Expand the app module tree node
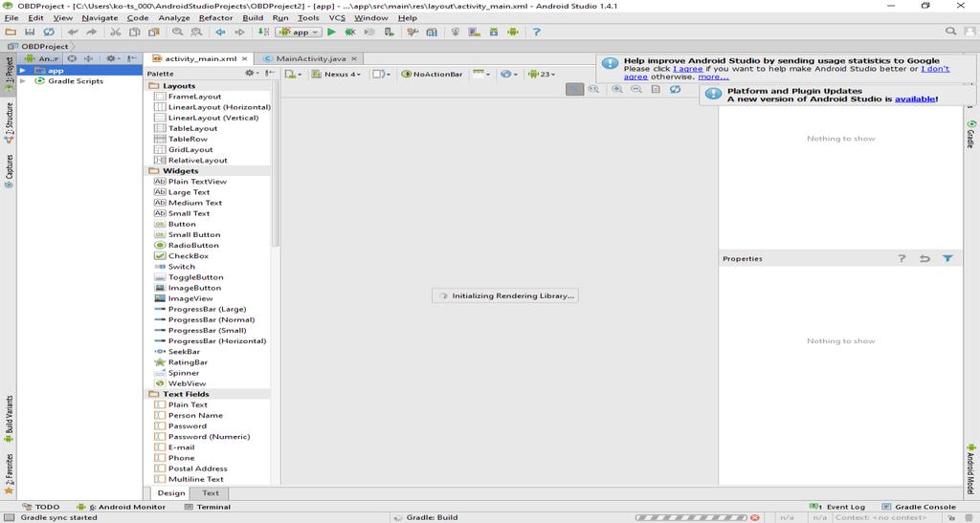 pyautogui.click(x=23, y=71)
